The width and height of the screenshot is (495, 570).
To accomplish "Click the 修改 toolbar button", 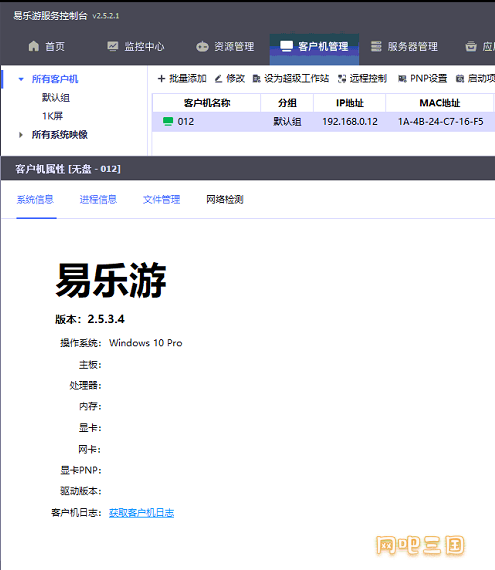I will (x=230, y=79).
